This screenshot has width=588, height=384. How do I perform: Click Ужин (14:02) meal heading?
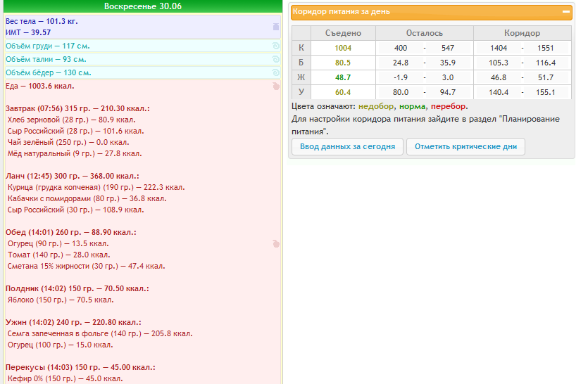click(x=73, y=322)
